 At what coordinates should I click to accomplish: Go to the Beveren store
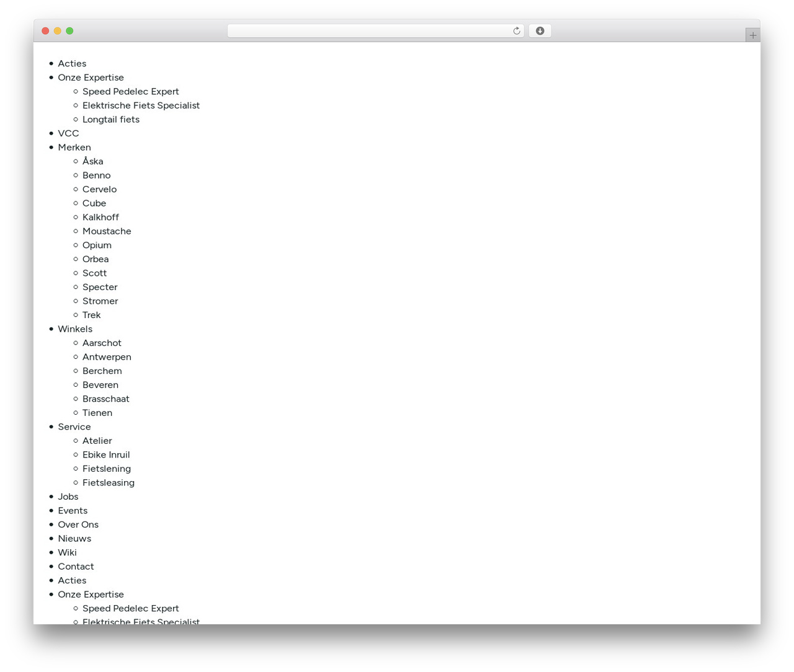point(100,384)
